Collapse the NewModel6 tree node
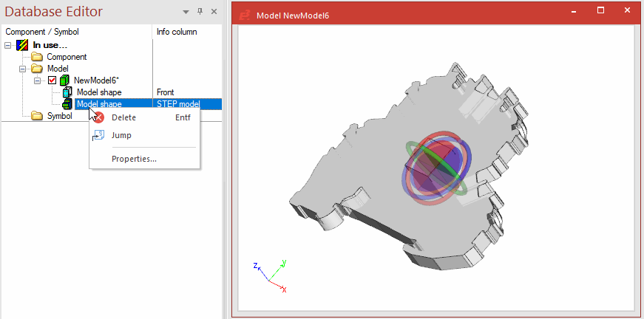The width and height of the screenshot is (644, 319). pos(38,80)
